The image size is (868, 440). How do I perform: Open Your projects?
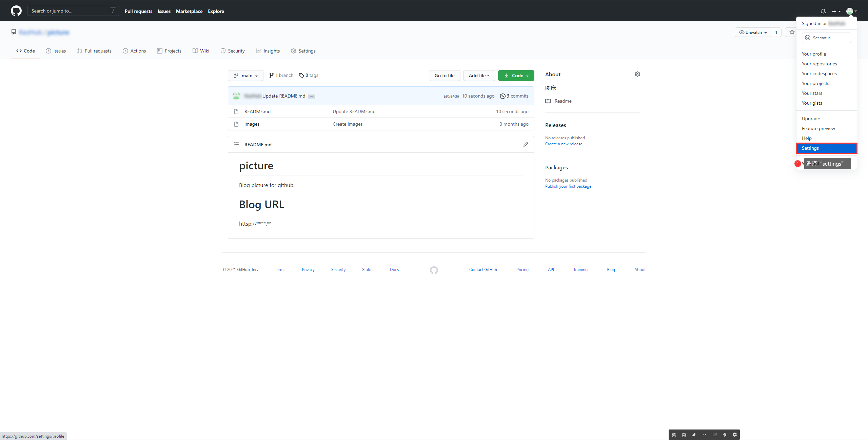point(826,83)
